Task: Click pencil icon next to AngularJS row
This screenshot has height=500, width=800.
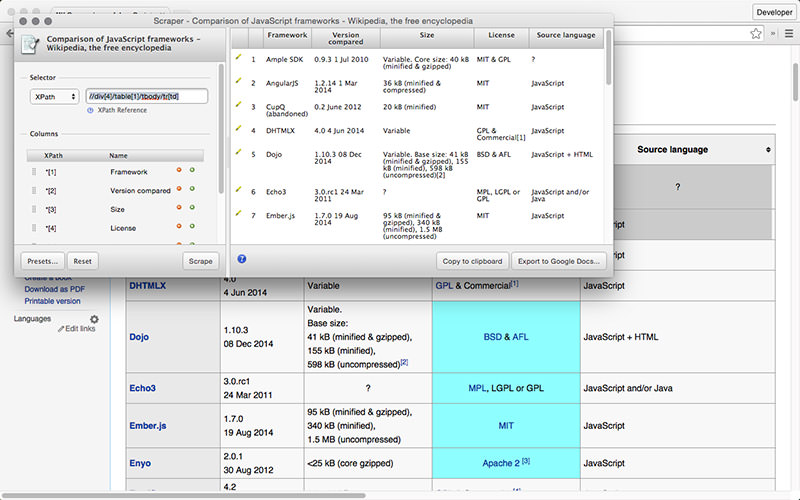Action: (238, 82)
